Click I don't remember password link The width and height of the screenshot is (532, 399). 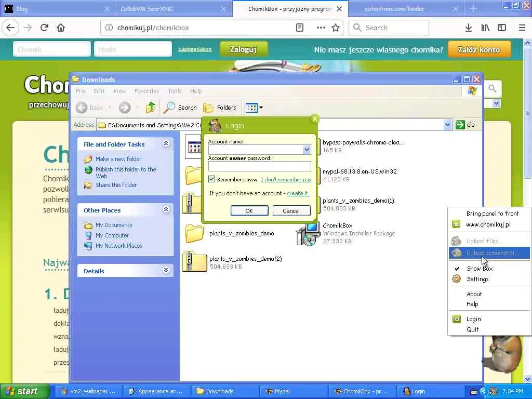286,179
